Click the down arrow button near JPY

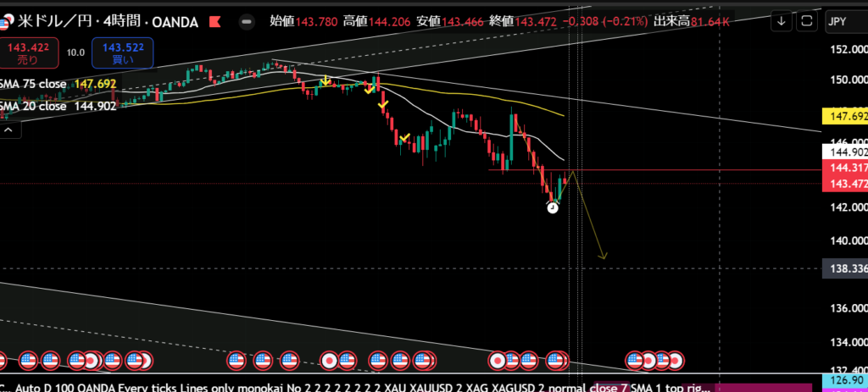tap(781, 20)
